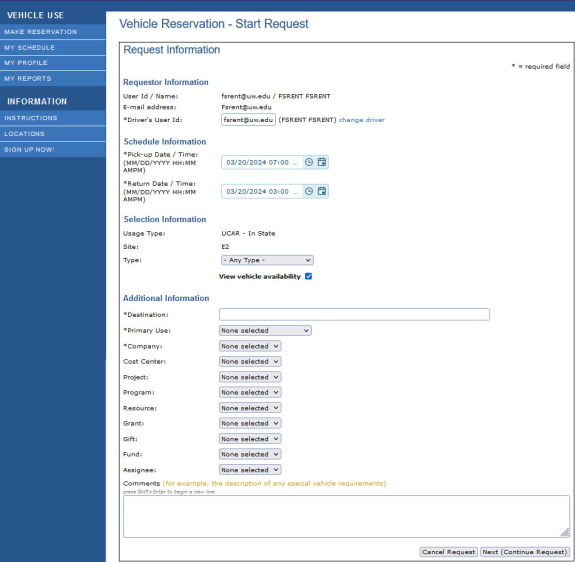The height and width of the screenshot is (562, 575).
Task: Open time picker for Pick-up Date field
Action: pyautogui.click(x=309, y=162)
